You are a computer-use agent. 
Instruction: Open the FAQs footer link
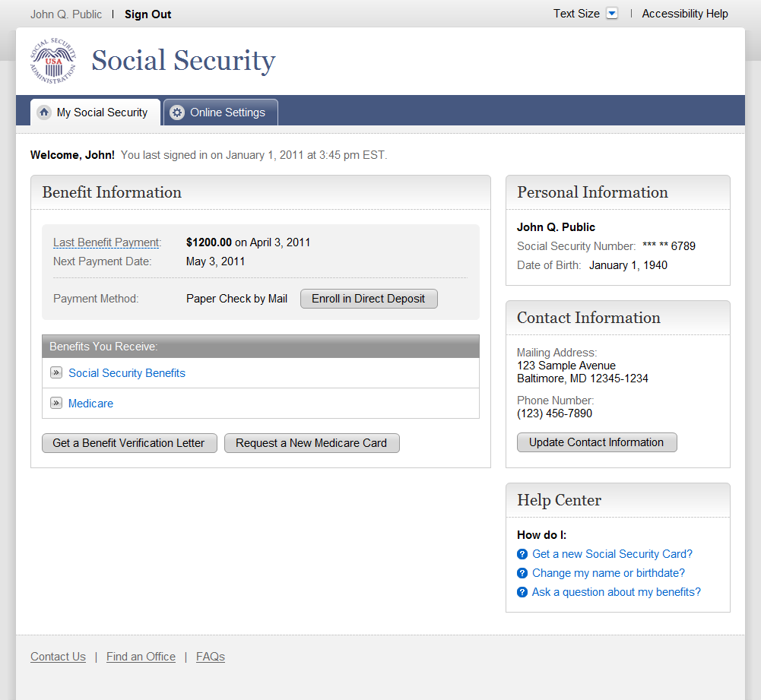pyautogui.click(x=211, y=657)
